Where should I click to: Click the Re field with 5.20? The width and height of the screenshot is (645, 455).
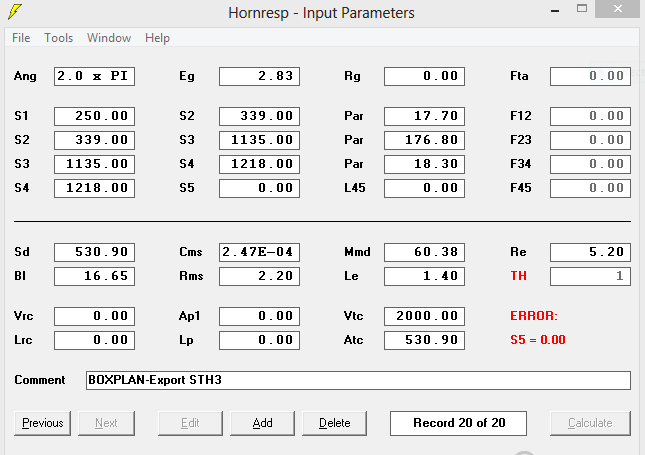point(590,252)
